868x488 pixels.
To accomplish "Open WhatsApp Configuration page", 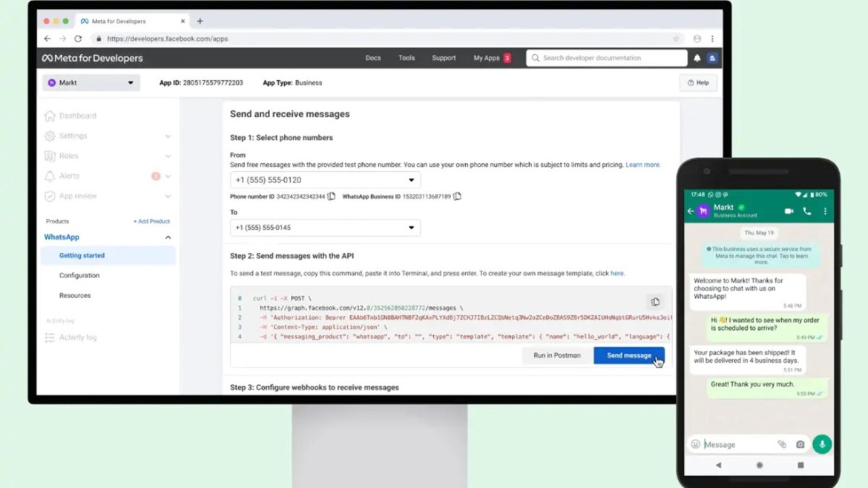I will (79, 276).
